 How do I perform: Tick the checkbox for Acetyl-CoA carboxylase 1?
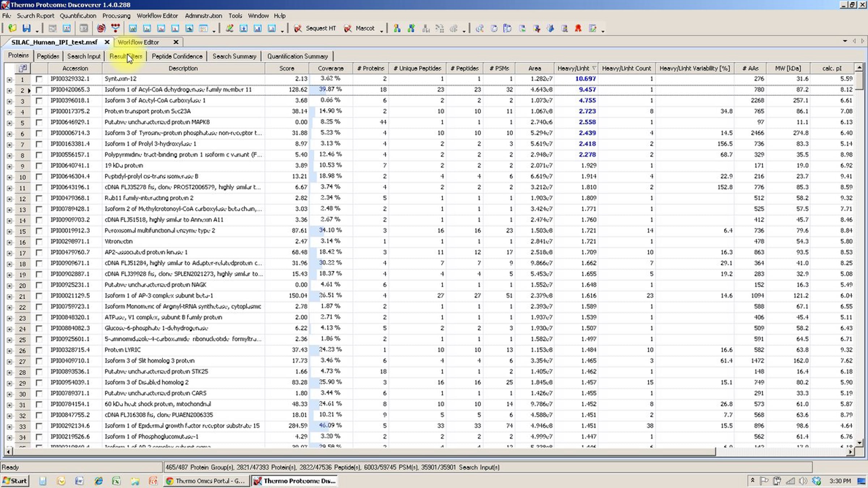coord(39,100)
